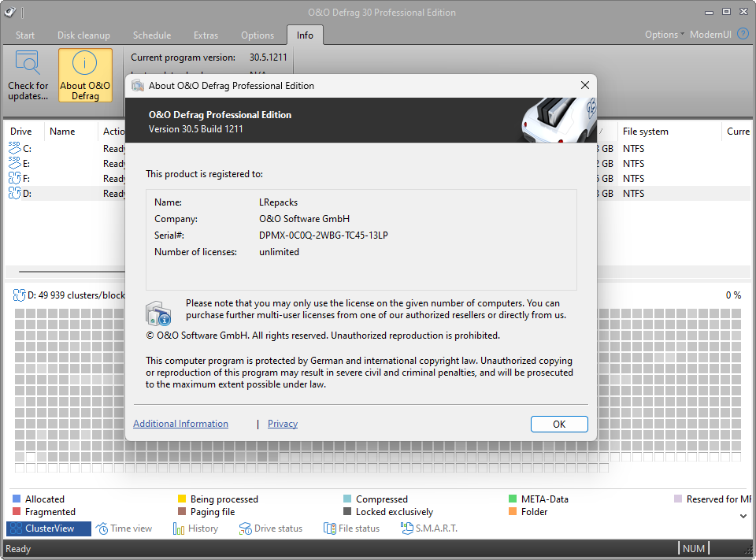756x560 pixels.
Task: Click the Allocated blue legend swatch
Action: (x=17, y=499)
